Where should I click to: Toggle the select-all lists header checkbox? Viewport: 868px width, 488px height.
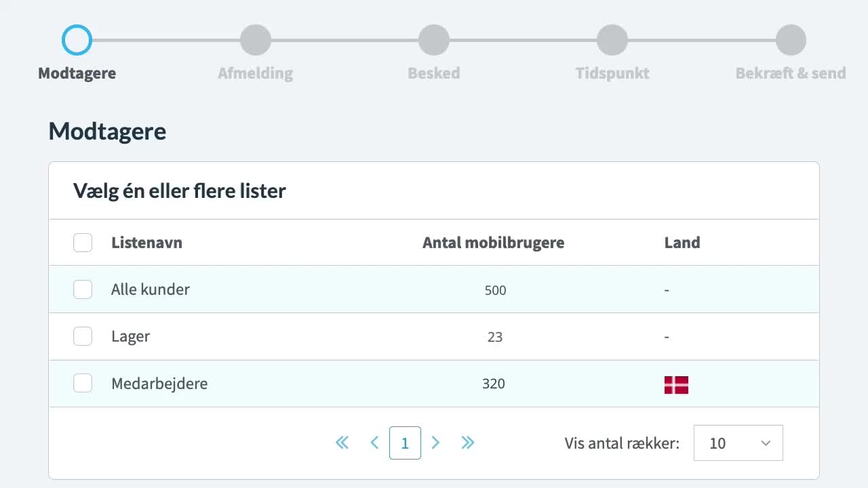[83, 243]
